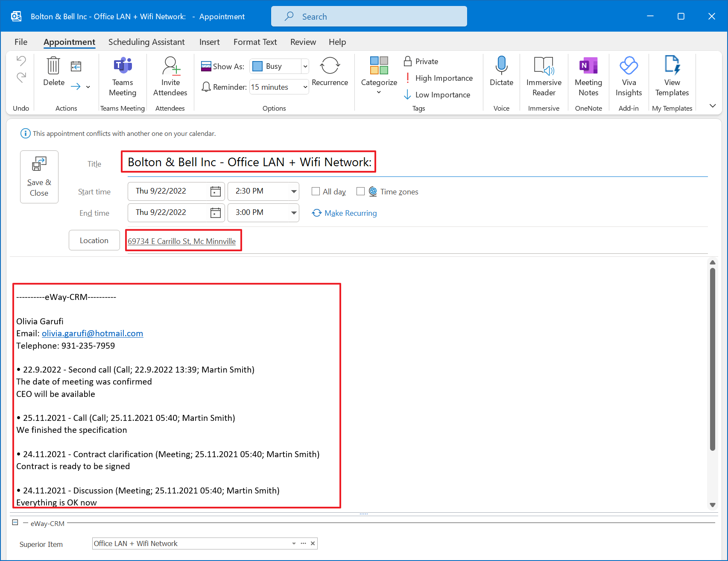Expand the Categorize dropdown arrow

379,92
